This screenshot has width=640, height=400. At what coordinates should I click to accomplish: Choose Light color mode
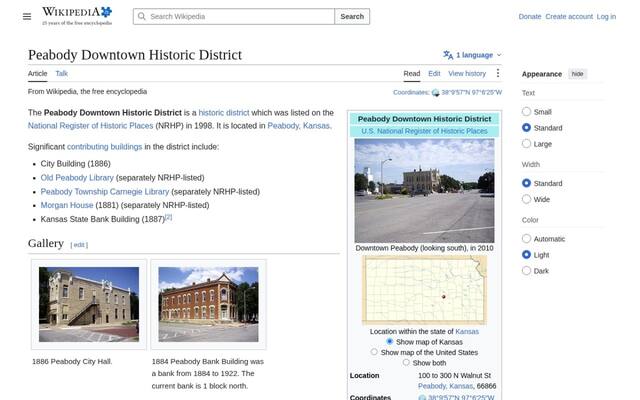coord(527,255)
